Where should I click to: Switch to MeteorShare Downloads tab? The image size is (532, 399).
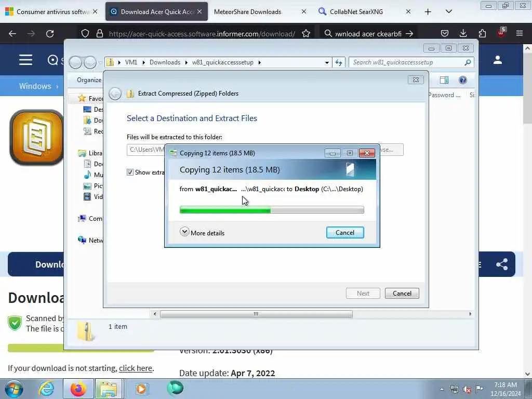[258, 12]
